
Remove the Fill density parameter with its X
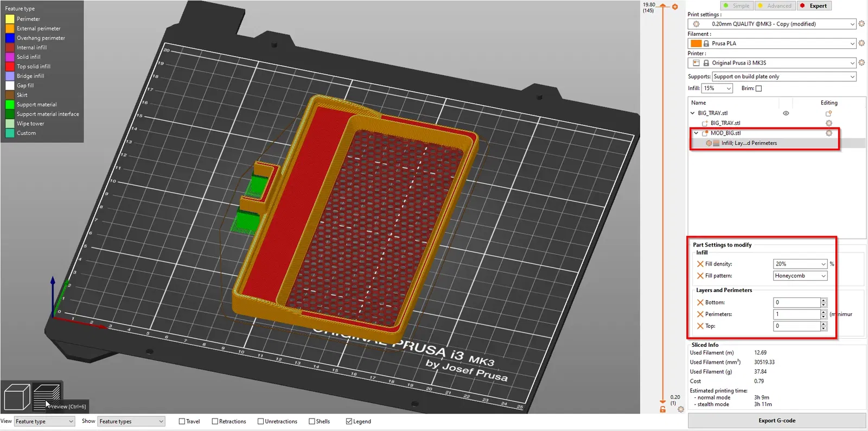tap(700, 264)
